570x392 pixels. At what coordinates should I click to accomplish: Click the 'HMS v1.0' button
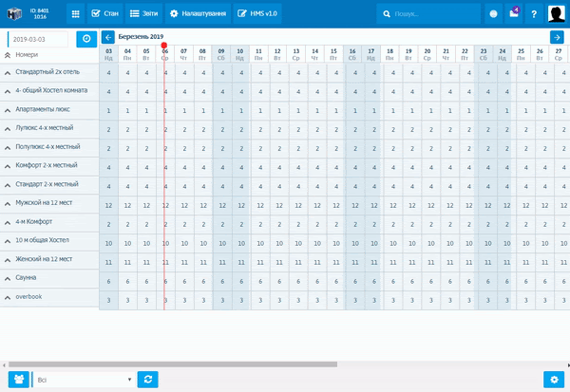[259, 14]
